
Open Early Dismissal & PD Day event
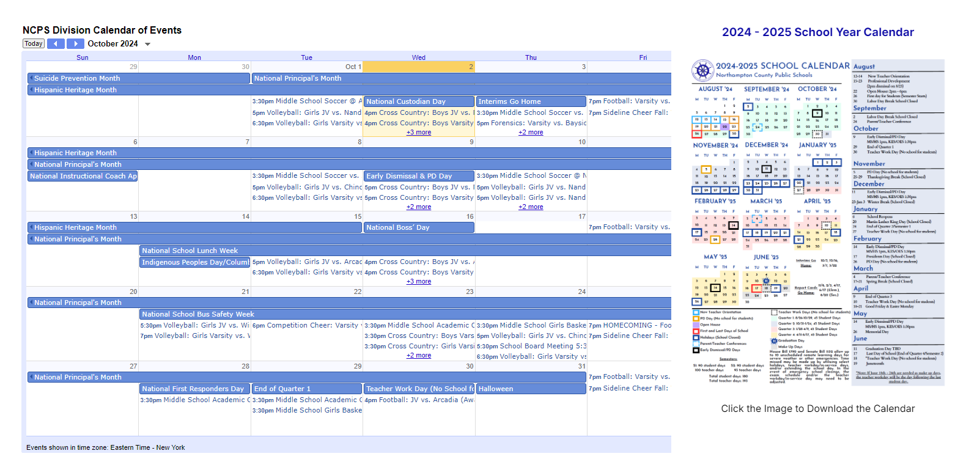(419, 176)
